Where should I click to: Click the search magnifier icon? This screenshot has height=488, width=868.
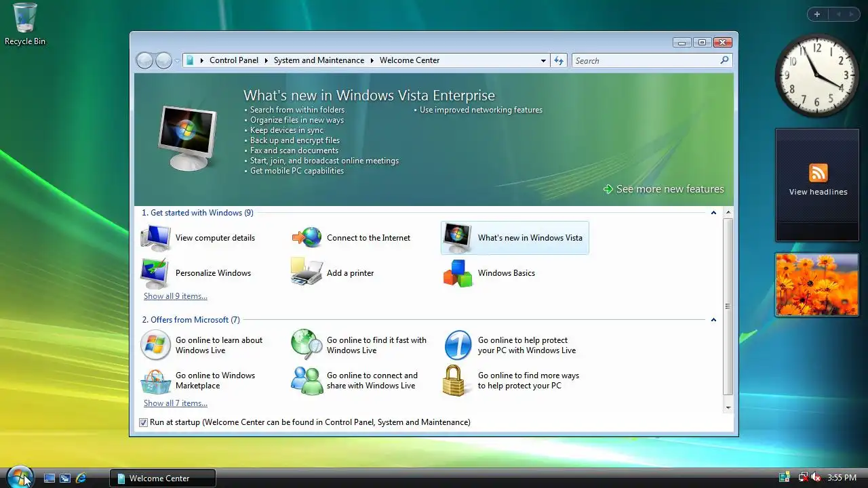pos(724,60)
